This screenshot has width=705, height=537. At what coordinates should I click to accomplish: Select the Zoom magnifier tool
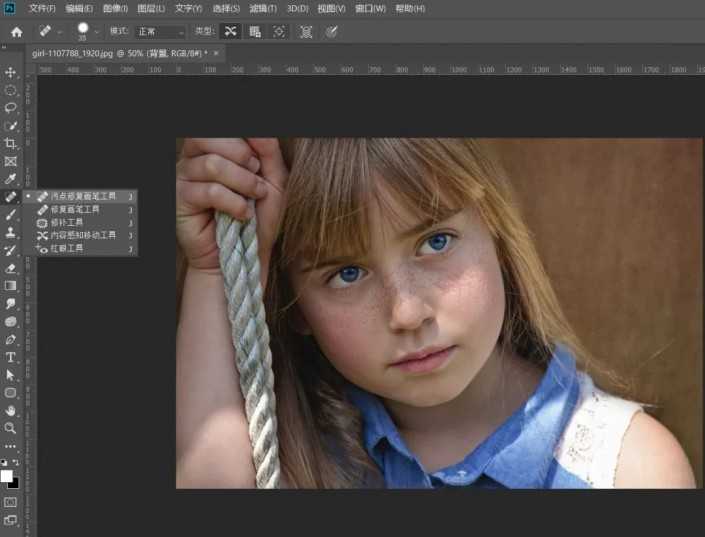point(11,428)
